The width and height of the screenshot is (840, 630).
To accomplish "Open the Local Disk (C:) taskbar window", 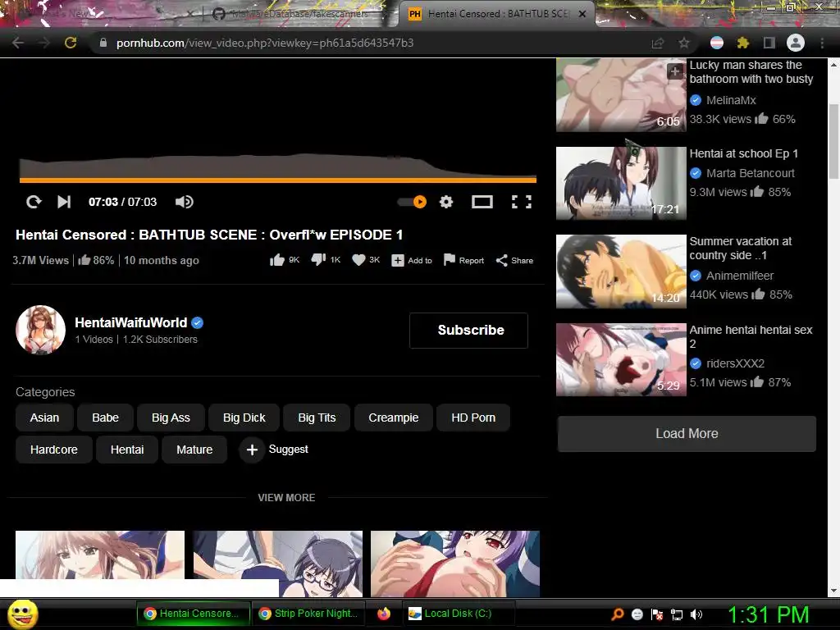I will click(458, 614).
